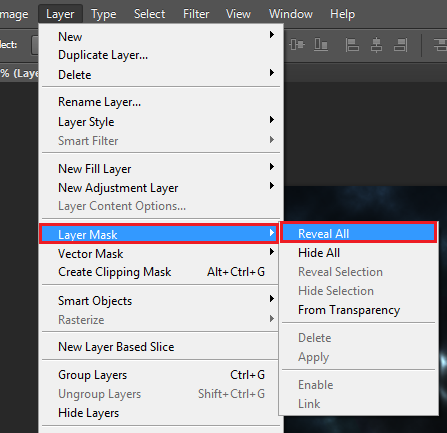Image resolution: width=447 pixels, height=433 pixels.
Task: Choose Create Clipping Mask
Action: coord(161,272)
